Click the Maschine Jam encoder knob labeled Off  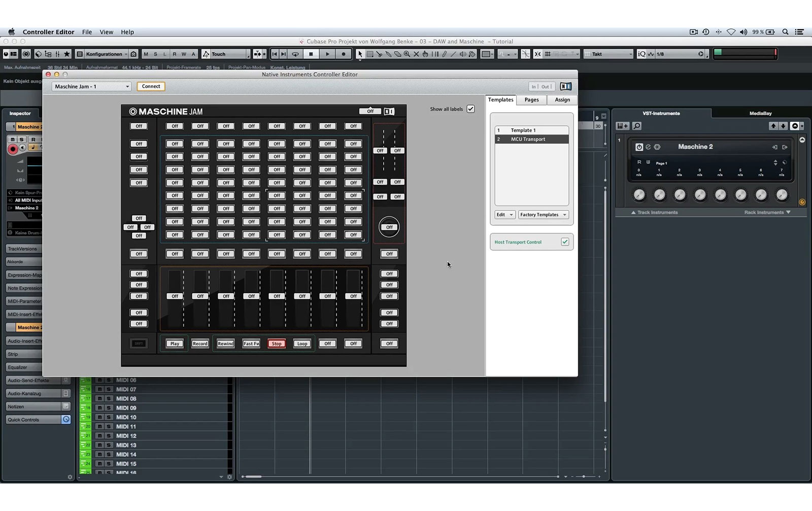389,227
